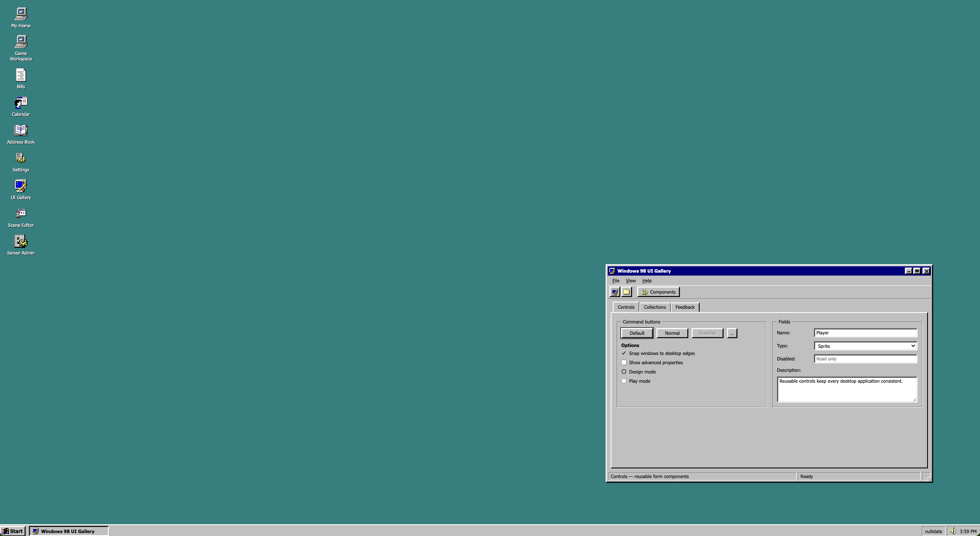Click the window resize grip in status bar
Screen dimensions: 980x536
coord(927,477)
